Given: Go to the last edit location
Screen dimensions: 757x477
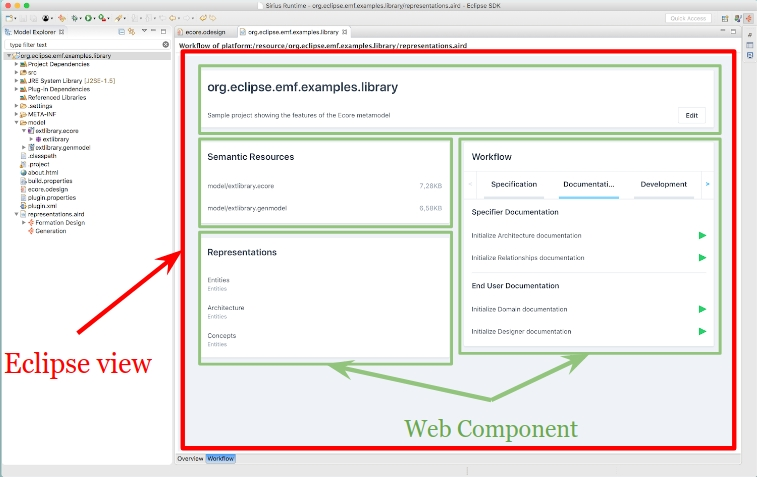Looking at the screenshot, I should coord(162,18).
